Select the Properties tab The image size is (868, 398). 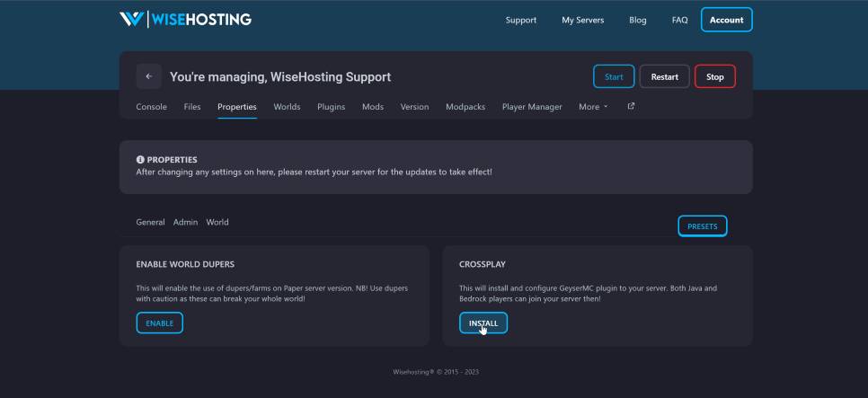coord(237,107)
